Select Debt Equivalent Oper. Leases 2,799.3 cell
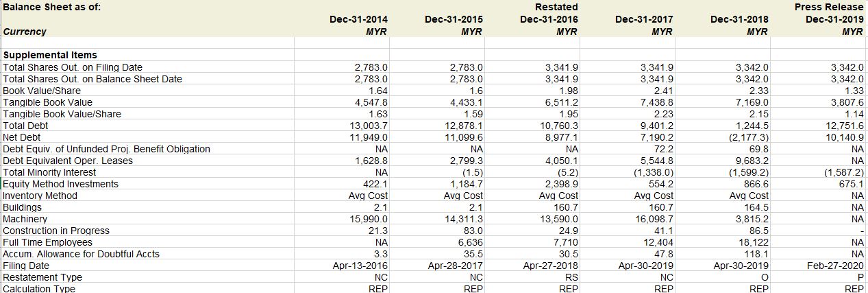 [469, 161]
